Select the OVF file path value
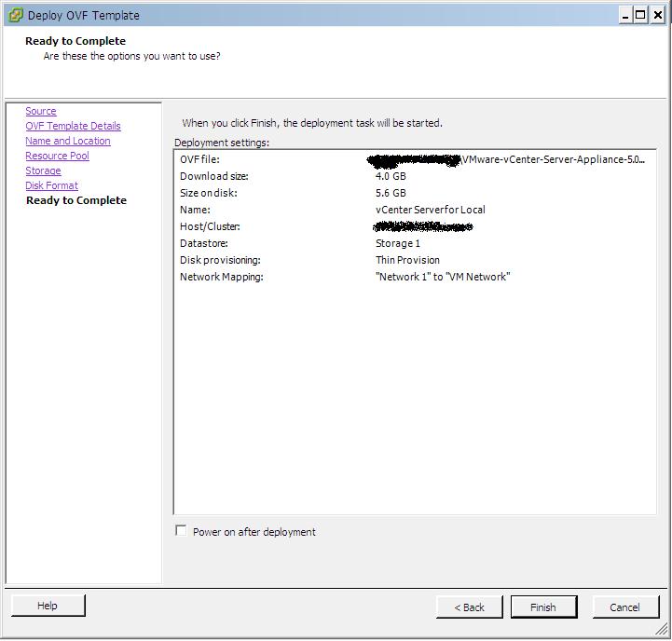Screen dimensions: 672x641 [506, 160]
